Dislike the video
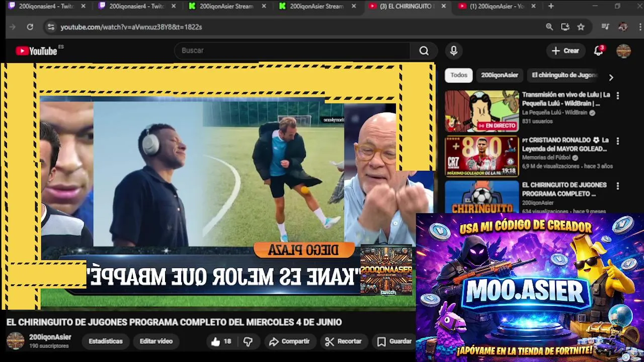Viewport: 644px width, 362px height. [x=248, y=341]
